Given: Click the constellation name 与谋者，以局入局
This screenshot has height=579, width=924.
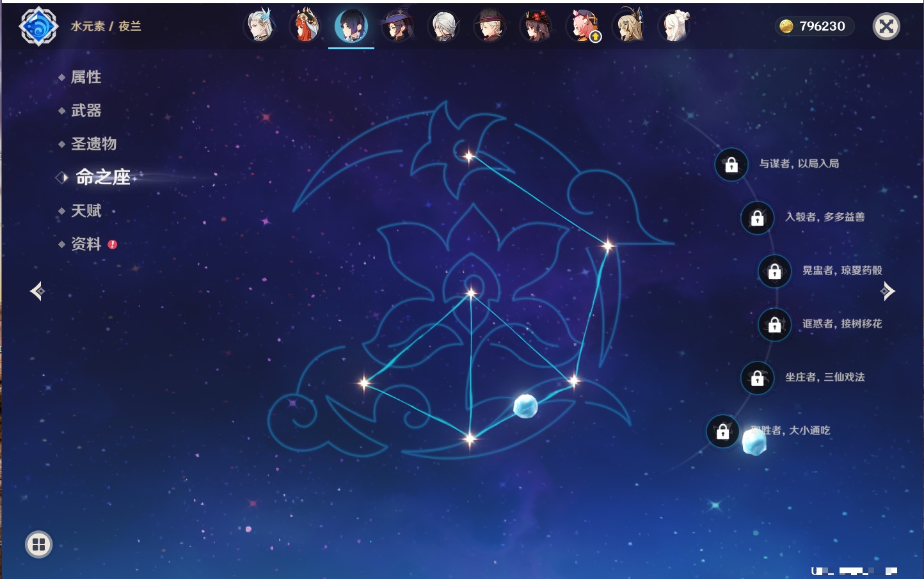Looking at the screenshot, I should (x=799, y=164).
